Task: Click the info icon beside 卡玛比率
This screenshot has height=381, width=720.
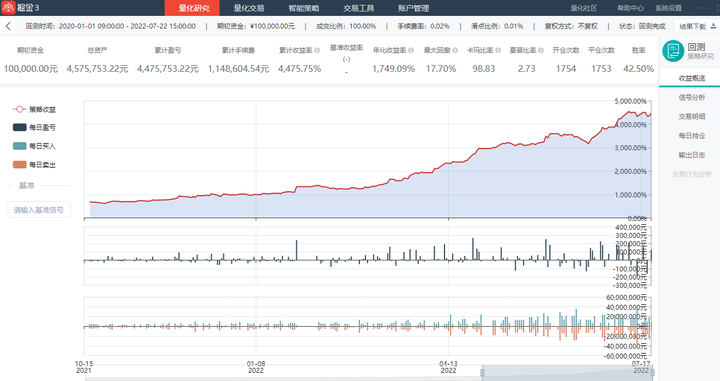Action: coord(498,50)
